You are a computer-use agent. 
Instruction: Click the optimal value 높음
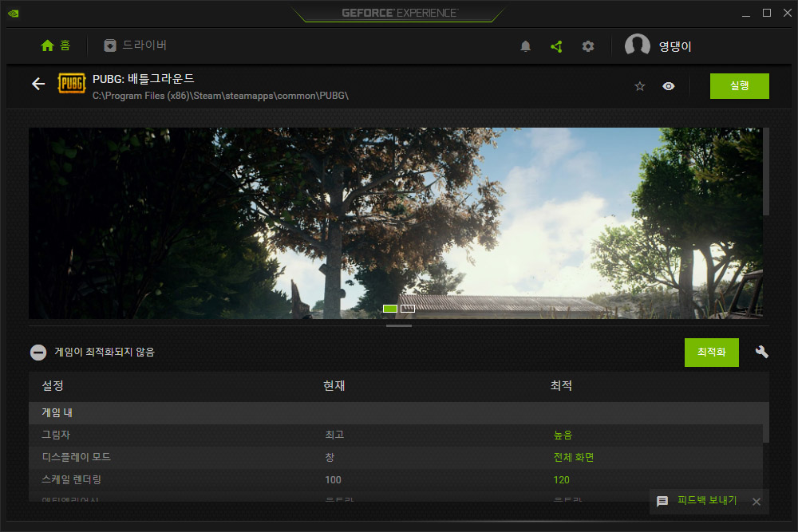pos(563,435)
